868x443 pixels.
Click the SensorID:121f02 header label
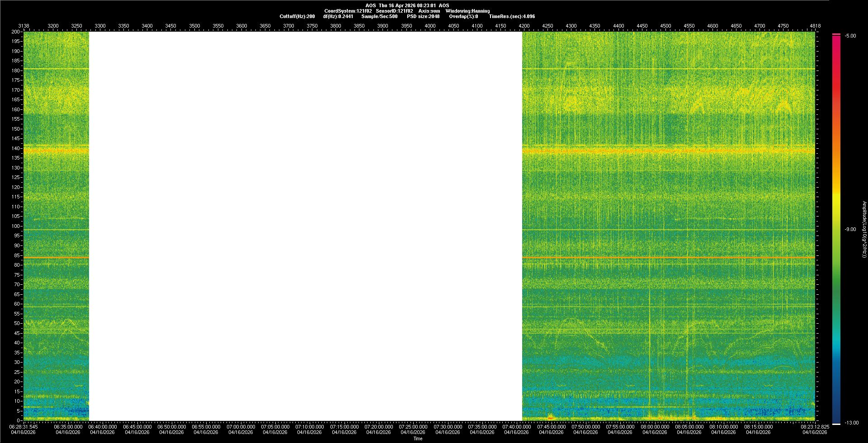(394, 11)
